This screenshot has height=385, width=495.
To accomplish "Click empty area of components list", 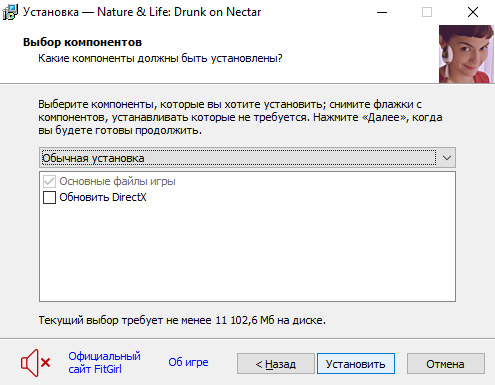I will coord(247,253).
